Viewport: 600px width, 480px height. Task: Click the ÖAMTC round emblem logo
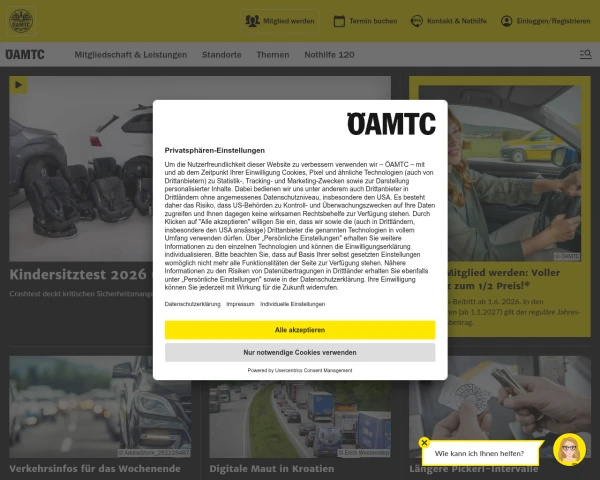point(21,21)
